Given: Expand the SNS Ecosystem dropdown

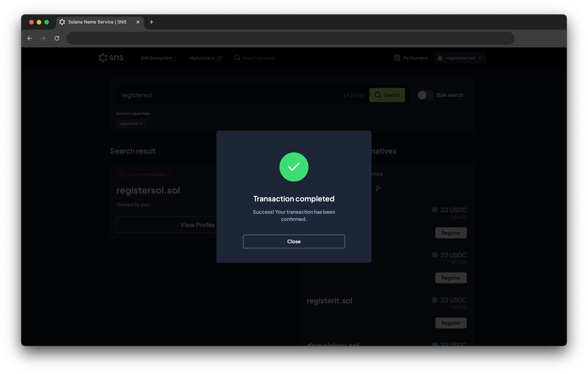Looking at the screenshot, I should point(158,58).
